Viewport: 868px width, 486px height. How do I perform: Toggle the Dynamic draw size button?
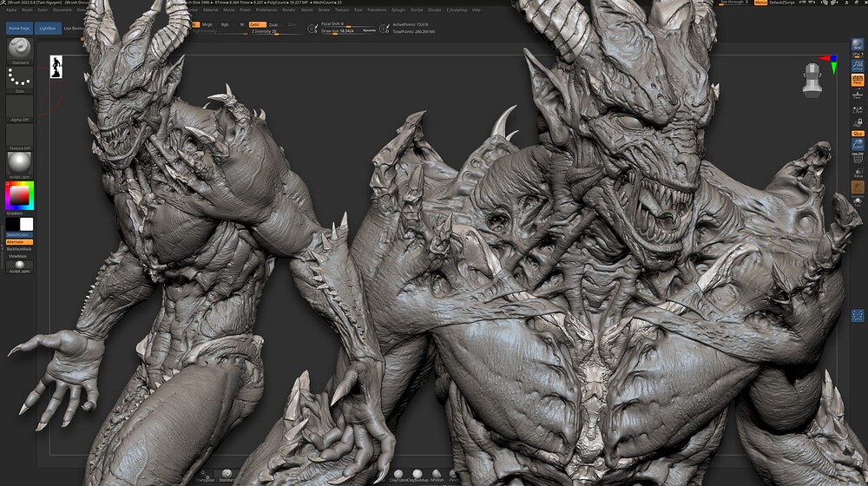click(x=369, y=30)
